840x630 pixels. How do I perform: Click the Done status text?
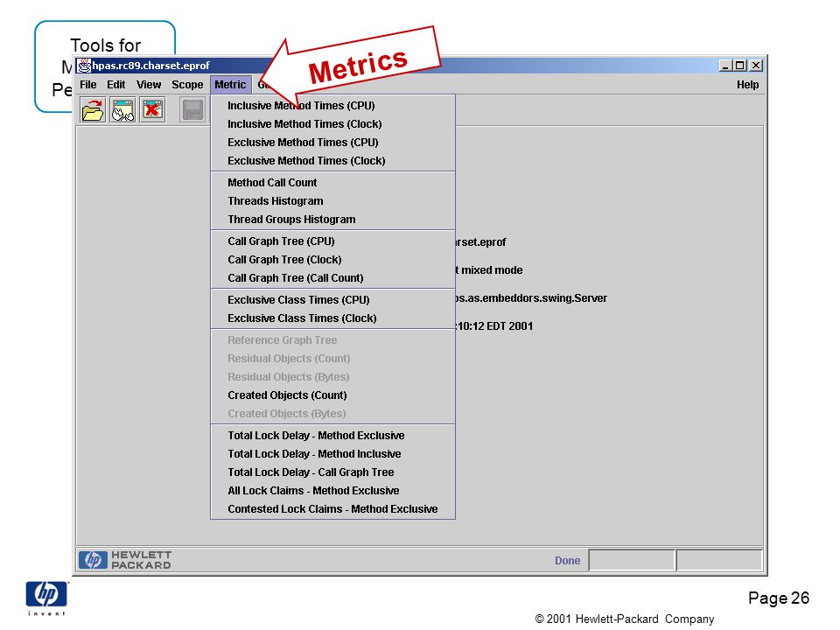[x=567, y=560]
